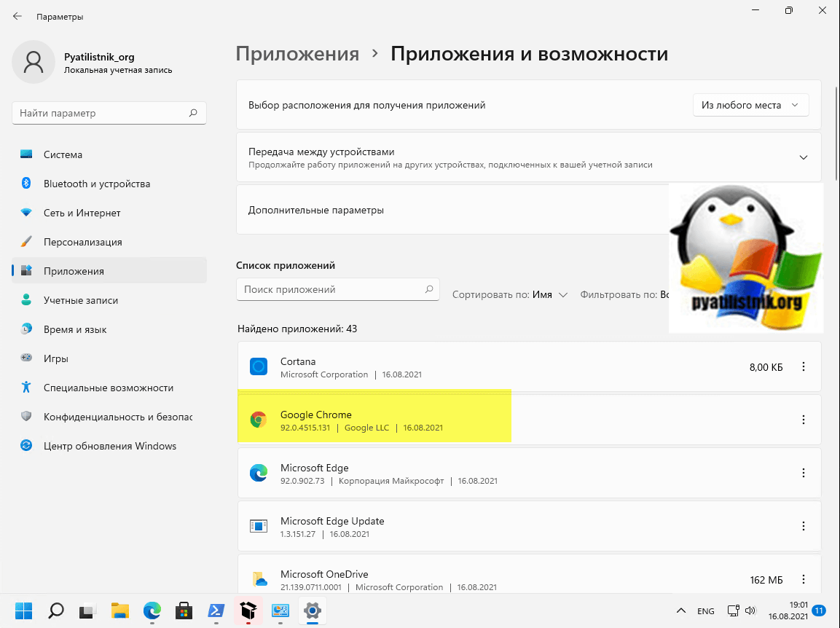Show hidden tray icons chevron
This screenshot has width=840, height=628.
coord(680,611)
